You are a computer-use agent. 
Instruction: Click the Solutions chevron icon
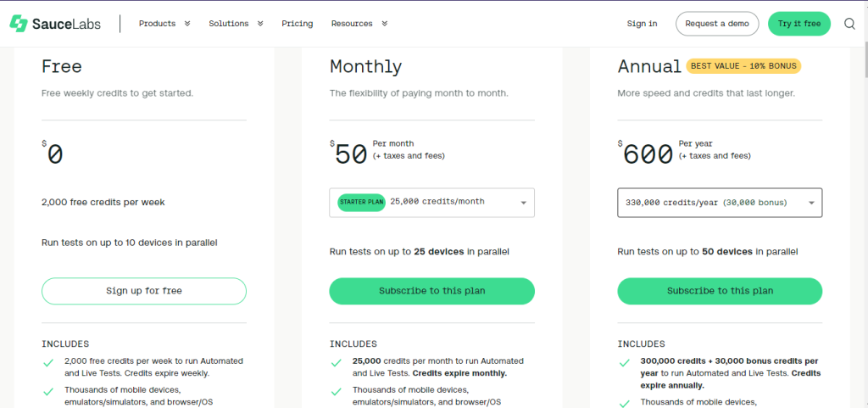click(260, 24)
